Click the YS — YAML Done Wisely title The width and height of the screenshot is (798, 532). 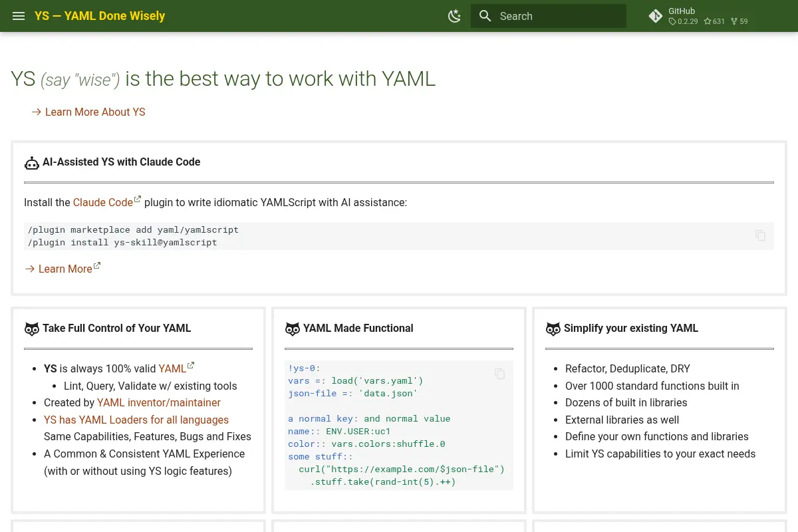(100, 16)
